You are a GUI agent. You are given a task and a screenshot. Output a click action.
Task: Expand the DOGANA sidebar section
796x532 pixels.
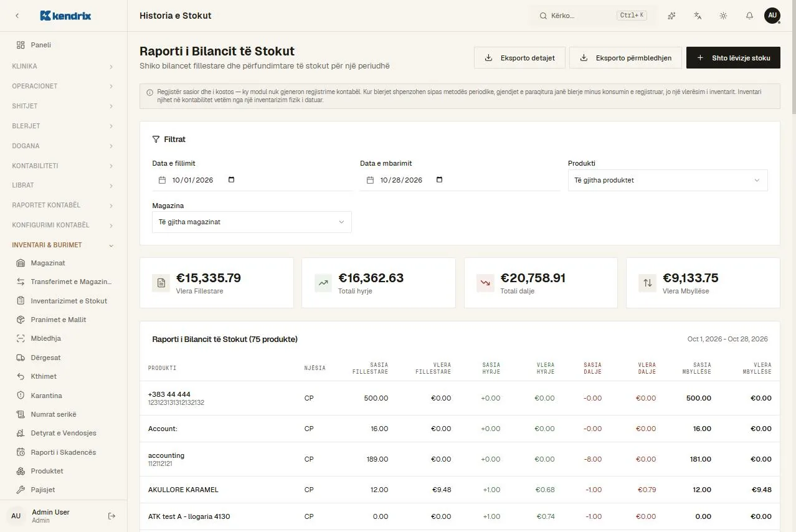[x=64, y=146]
